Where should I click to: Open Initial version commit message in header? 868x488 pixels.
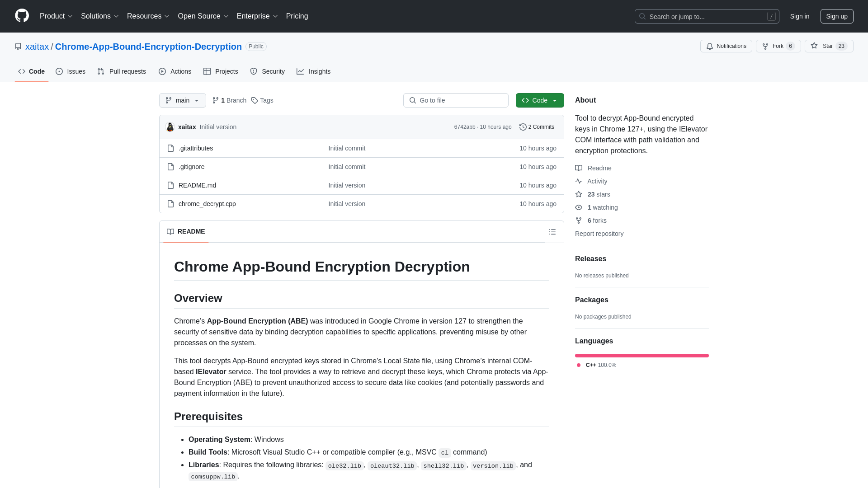tap(218, 127)
